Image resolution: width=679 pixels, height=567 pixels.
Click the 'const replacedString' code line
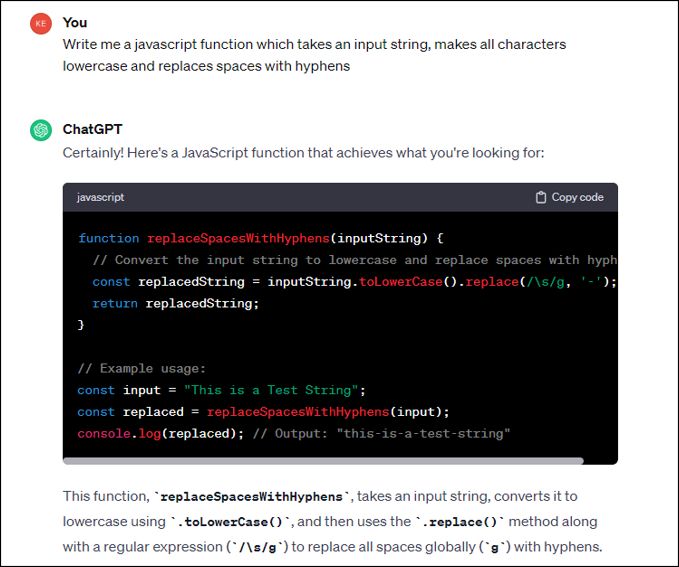(354, 282)
